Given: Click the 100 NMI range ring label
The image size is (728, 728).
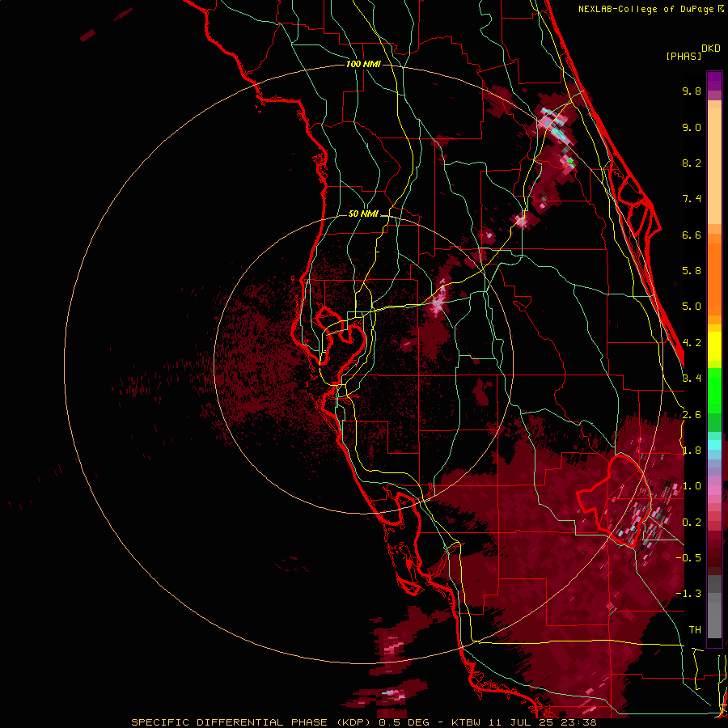Looking at the screenshot, I should tap(363, 64).
